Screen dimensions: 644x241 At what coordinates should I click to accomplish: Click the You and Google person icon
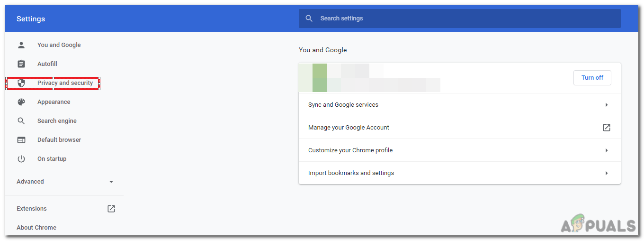(x=21, y=45)
